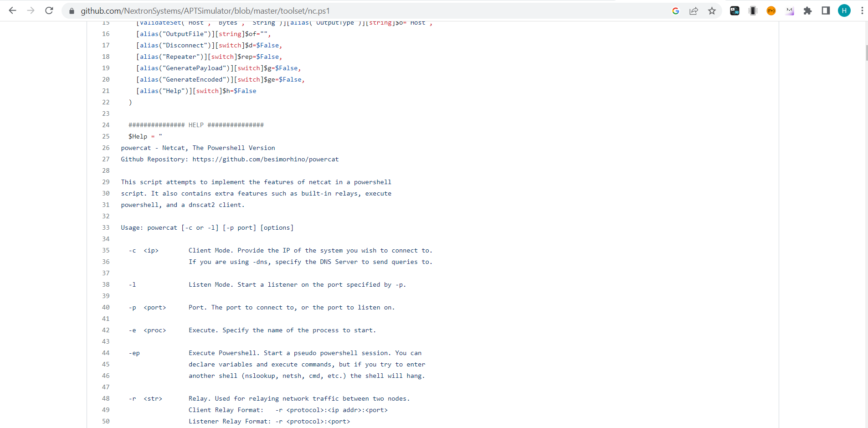This screenshot has width=868, height=428.
Task: Bookmark this page with the star icon
Action: point(712,11)
